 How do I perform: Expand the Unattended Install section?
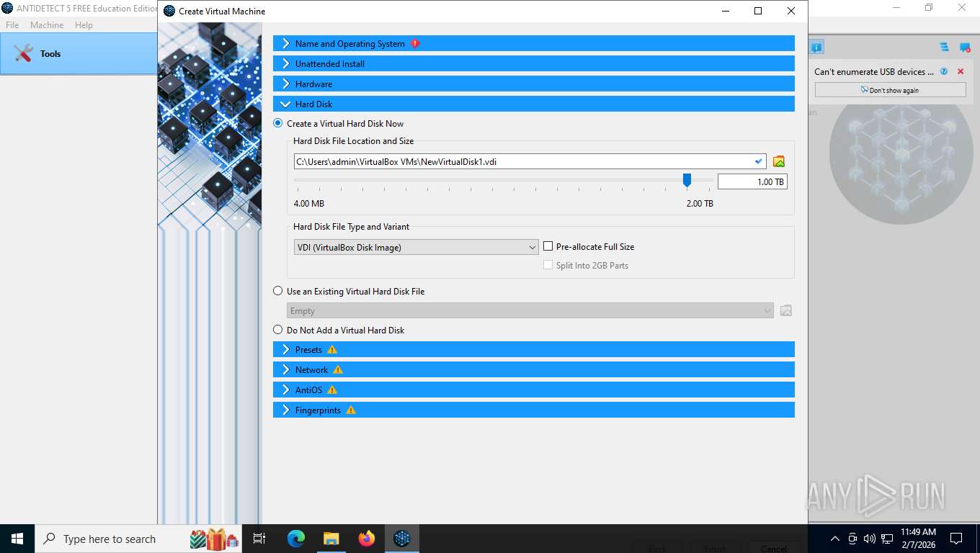pos(533,63)
